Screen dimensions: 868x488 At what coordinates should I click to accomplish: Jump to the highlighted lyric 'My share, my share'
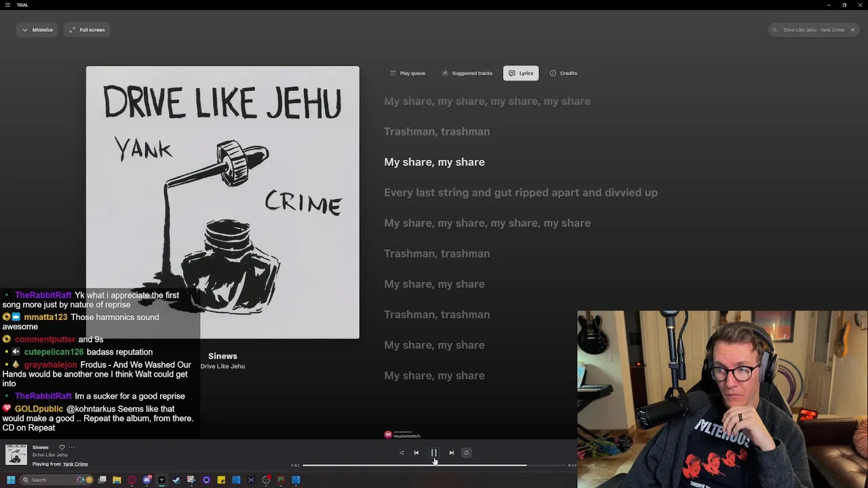click(x=434, y=162)
